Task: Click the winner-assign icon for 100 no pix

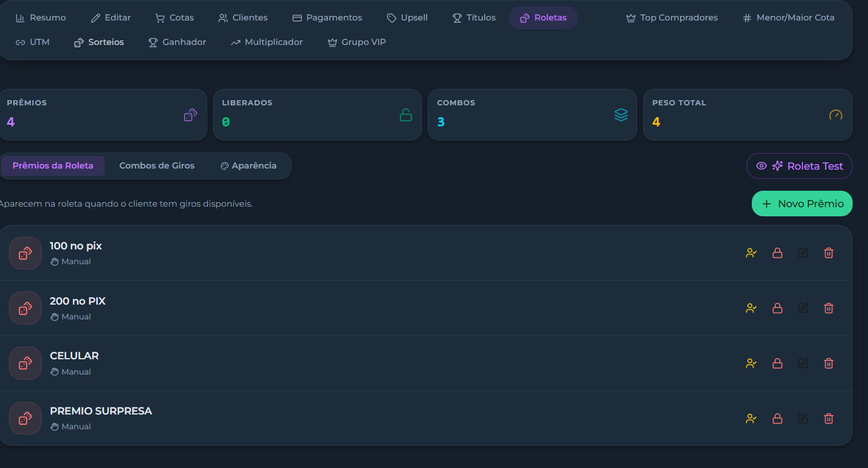Action: pyautogui.click(x=751, y=253)
